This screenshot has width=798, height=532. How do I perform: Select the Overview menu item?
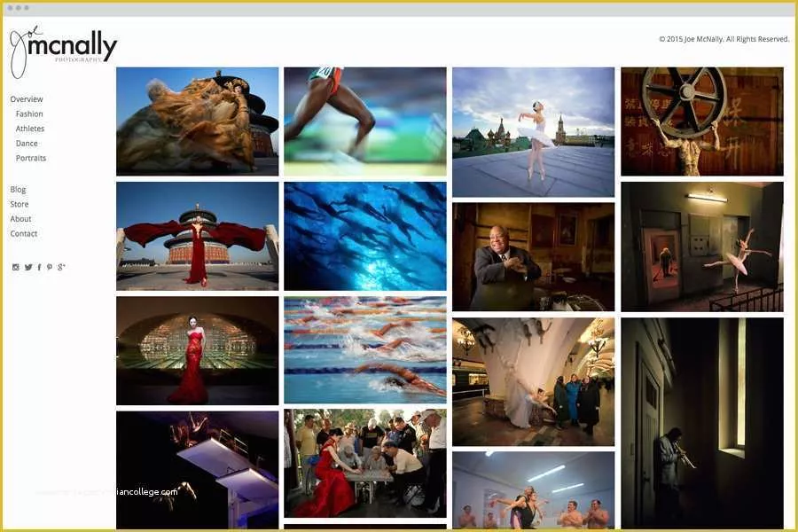(27, 99)
